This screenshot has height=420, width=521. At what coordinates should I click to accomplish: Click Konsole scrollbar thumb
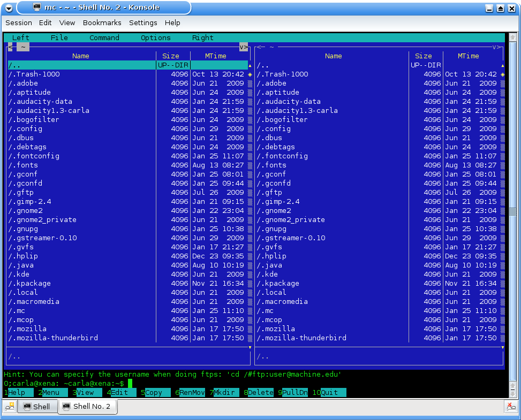pos(512,211)
